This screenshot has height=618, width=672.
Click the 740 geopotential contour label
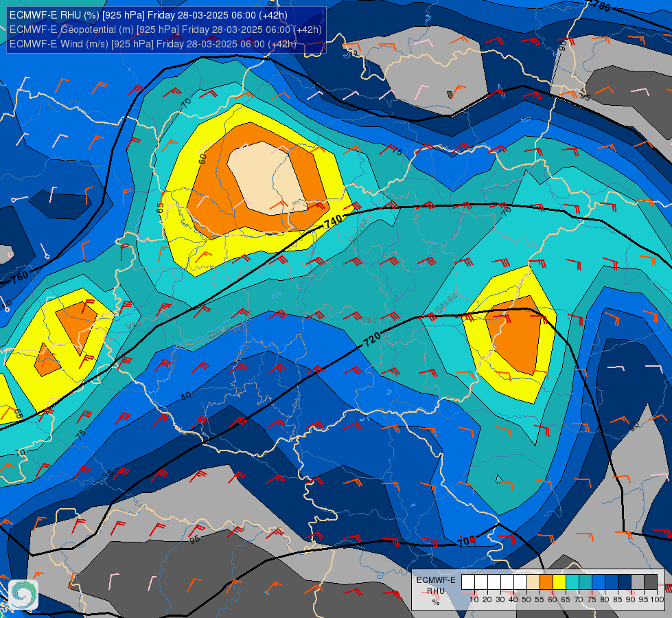tap(333, 222)
